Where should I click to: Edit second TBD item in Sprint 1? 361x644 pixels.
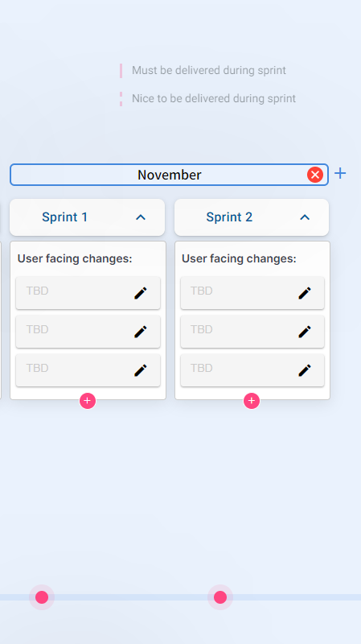coord(140,332)
